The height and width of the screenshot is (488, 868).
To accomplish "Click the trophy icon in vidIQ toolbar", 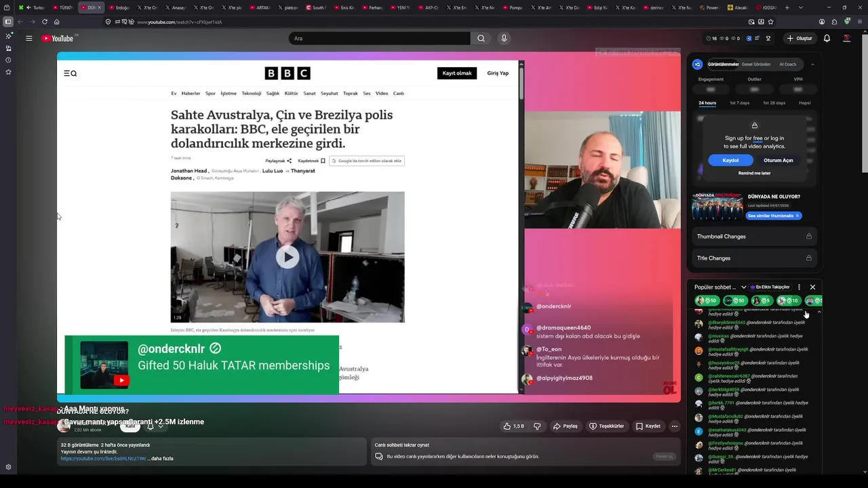I will click(x=768, y=39).
